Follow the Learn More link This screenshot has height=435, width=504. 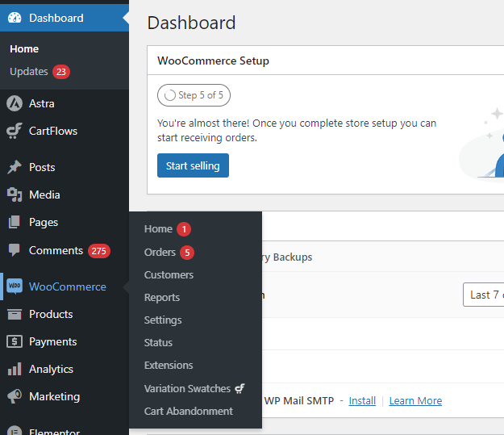[415, 400]
